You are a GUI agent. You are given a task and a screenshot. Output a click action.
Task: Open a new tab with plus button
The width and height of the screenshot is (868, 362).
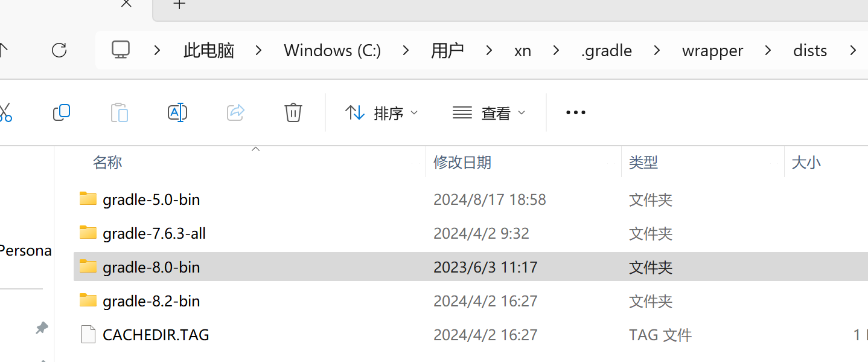[x=179, y=5]
